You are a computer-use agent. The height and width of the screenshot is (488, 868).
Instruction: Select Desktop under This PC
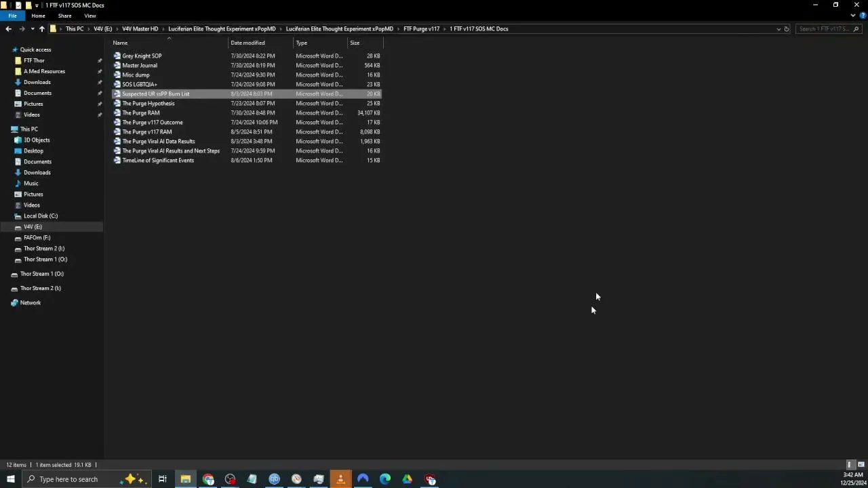(x=33, y=151)
